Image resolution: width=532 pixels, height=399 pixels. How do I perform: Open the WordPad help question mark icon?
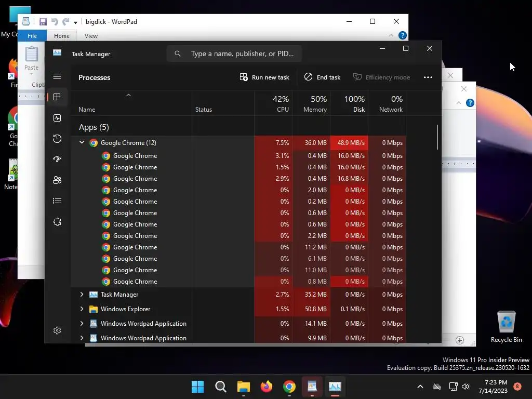click(x=402, y=35)
